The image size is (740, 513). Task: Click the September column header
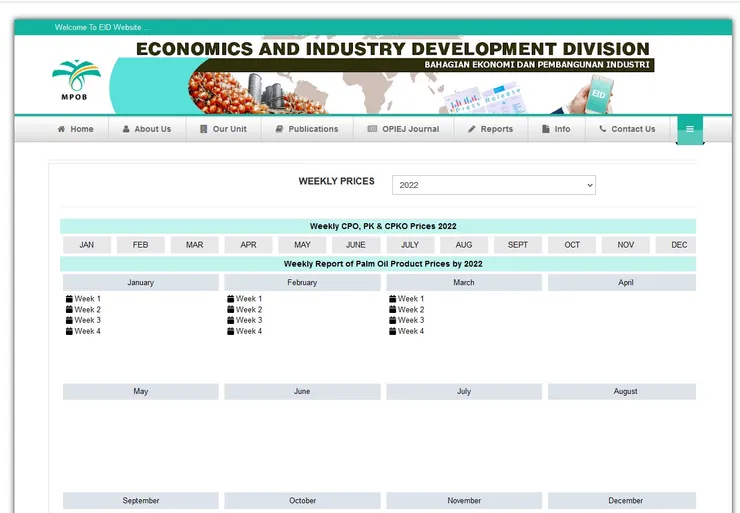pos(141,500)
